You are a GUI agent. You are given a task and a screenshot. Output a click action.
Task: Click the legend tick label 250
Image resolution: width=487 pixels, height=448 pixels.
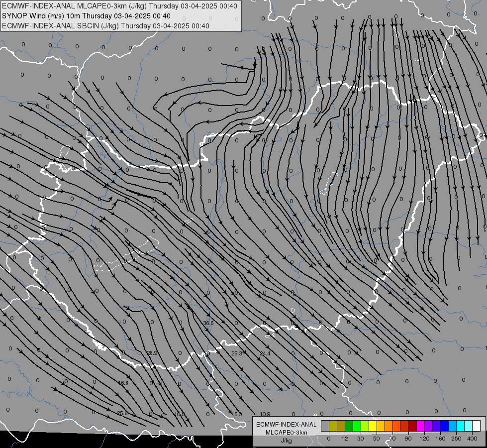(456, 439)
